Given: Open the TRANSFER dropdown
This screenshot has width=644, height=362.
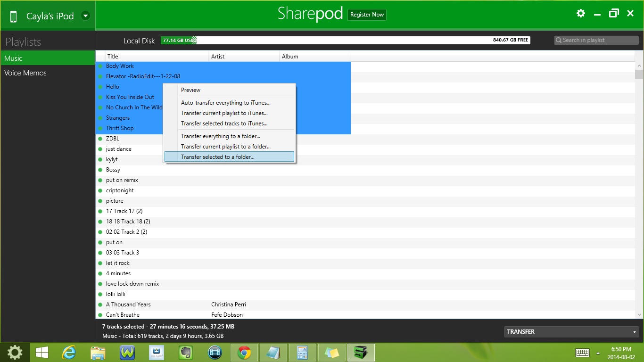Looking at the screenshot, I should tap(571, 332).
